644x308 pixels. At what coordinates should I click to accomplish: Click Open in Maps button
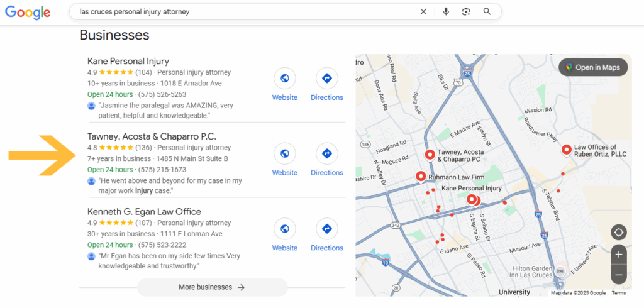pyautogui.click(x=593, y=67)
